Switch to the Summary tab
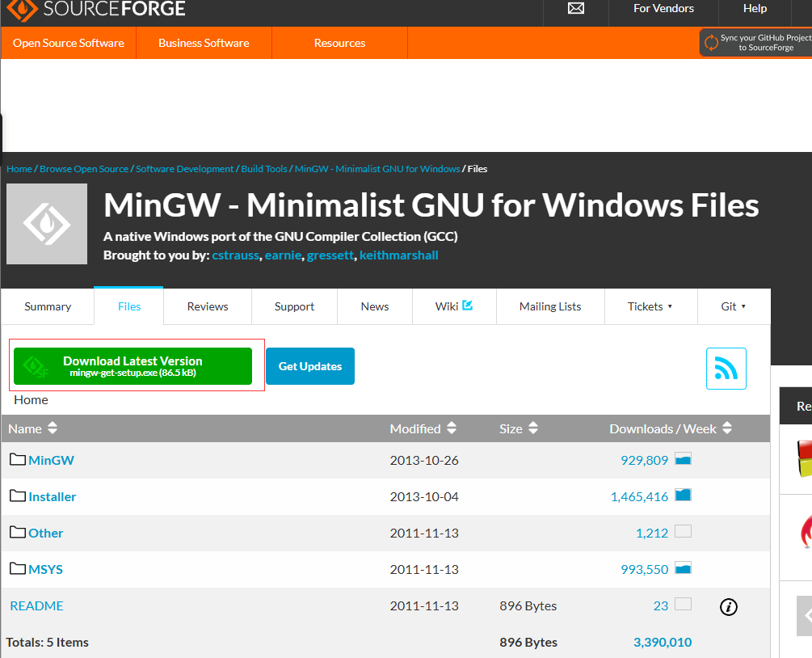This screenshot has width=812, height=658. pyautogui.click(x=48, y=306)
